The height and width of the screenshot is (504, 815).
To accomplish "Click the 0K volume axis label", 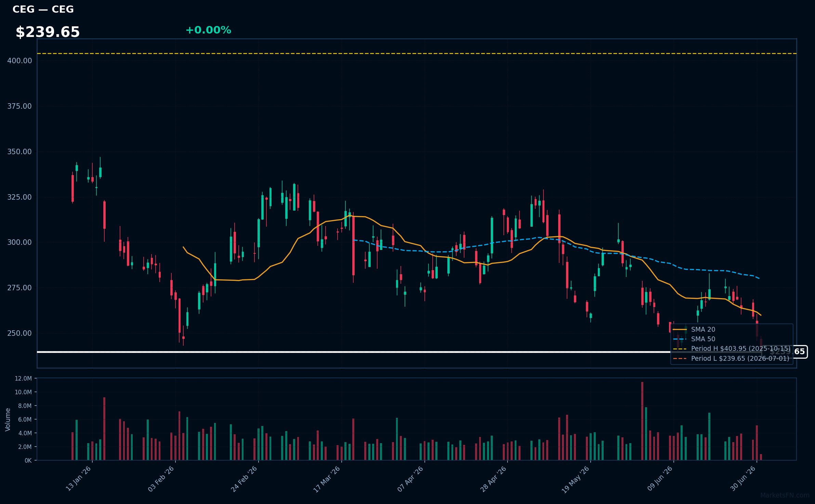I will 28,461.
